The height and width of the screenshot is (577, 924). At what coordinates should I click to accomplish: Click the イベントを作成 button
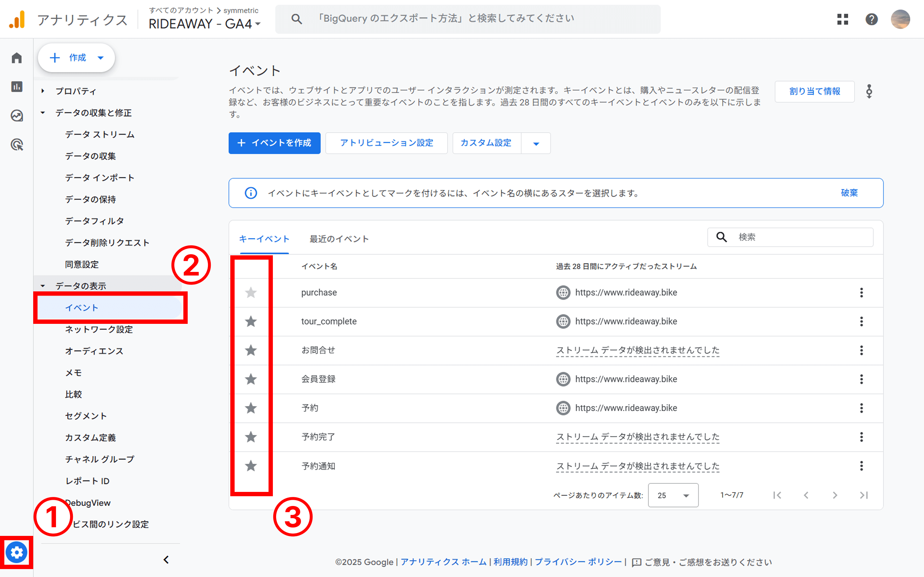pyautogui.click(x=274, y=143)
